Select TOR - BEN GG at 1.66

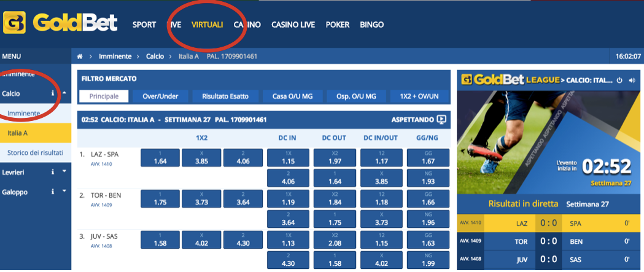(429, 199)
